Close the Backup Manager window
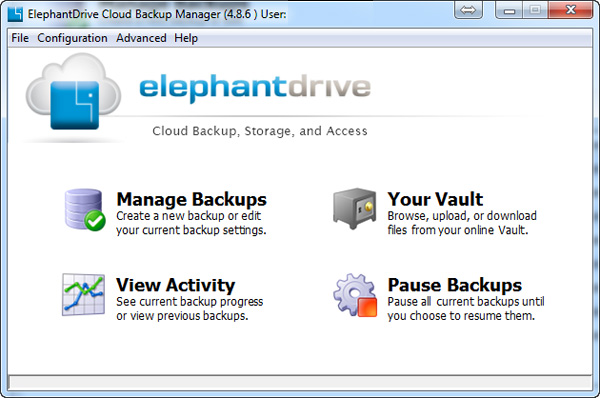 tap(571, 10)
